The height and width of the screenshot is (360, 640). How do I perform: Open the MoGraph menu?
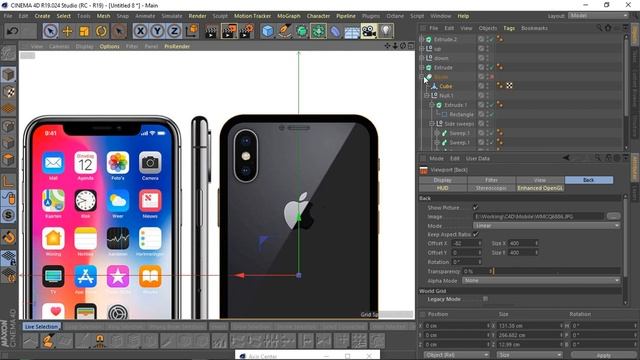pos(289,16)
